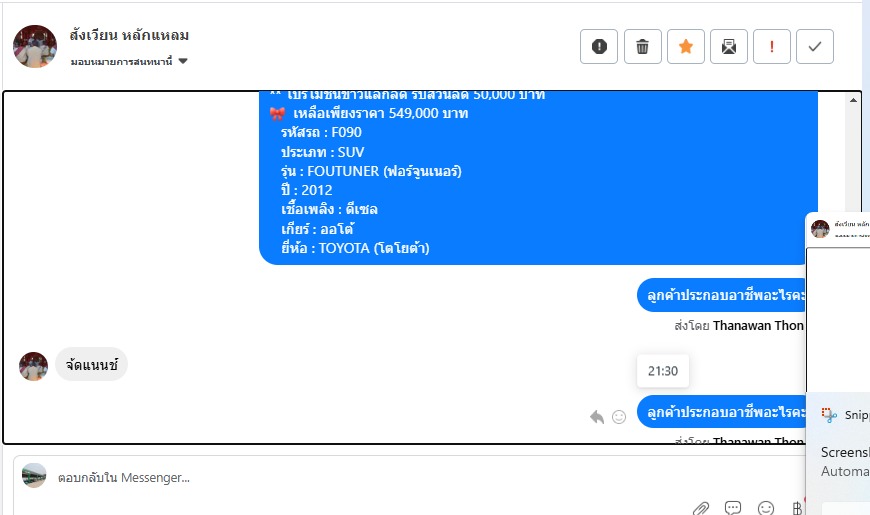Delete conversation using the trash icon

point(643,47)
